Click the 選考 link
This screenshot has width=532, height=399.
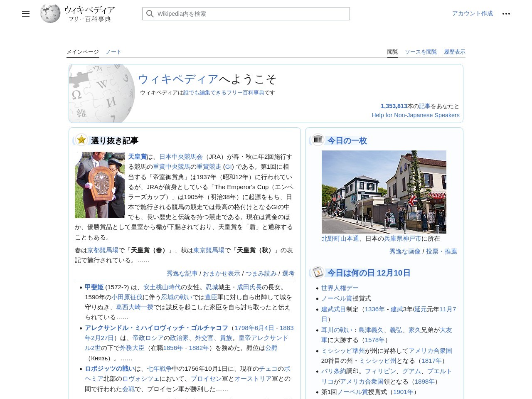coord(288,273)
